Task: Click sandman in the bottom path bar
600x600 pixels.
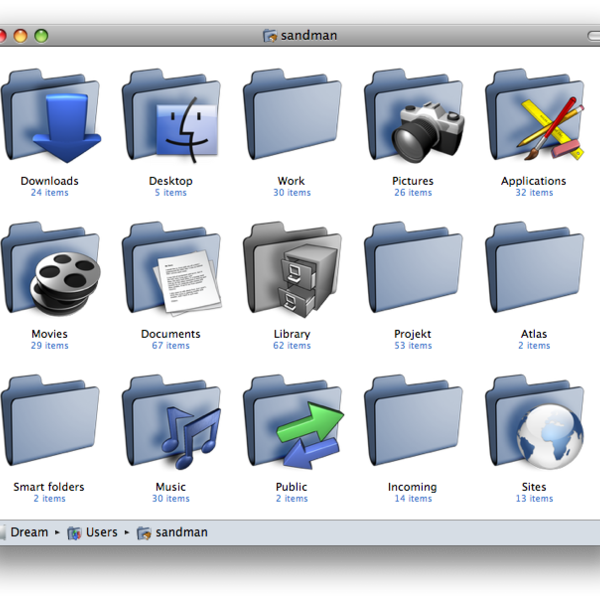Action: (181, 532)
